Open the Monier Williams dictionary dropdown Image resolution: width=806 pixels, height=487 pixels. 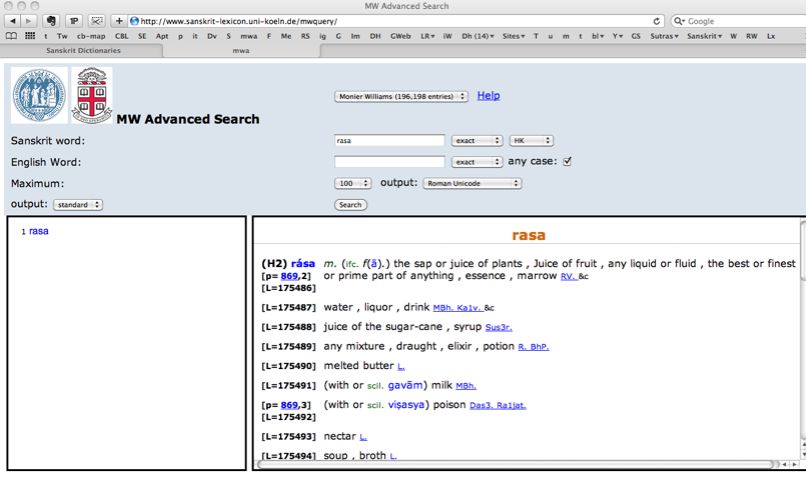tap(401, 96)
